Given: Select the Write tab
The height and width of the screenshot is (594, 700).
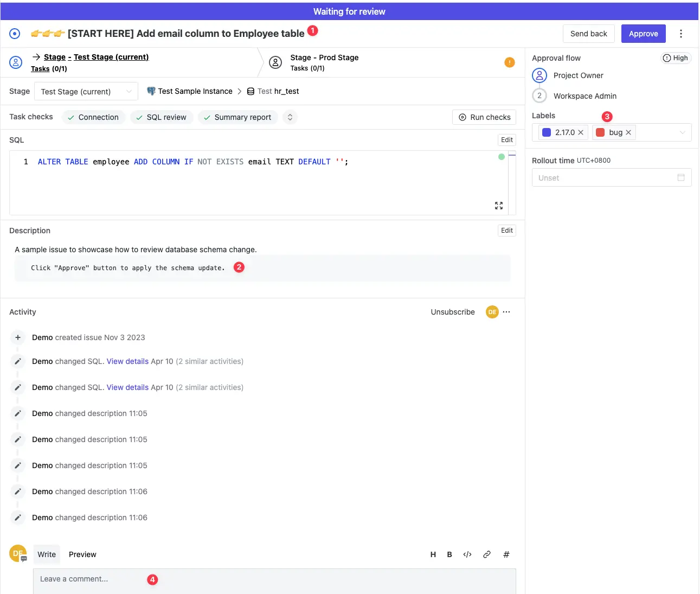Looking at the screenshot, I should (47, 554).
